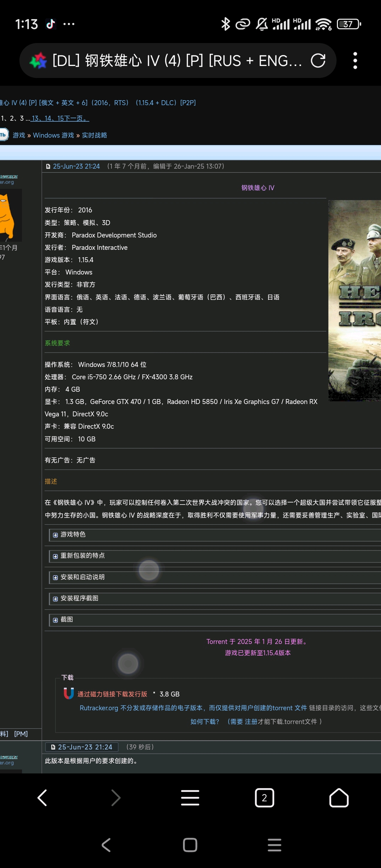This screenshot has height=868, width=381.
Task: Click the 系统要求 heading text
Action: click(x=58, y=343)
